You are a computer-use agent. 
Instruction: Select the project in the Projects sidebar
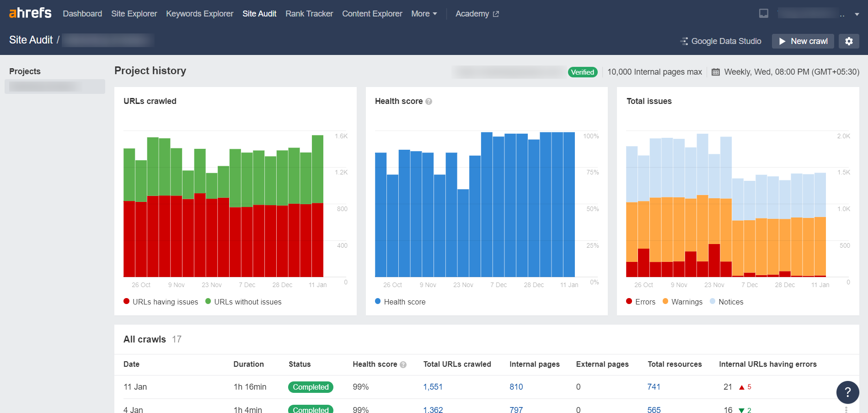pyautogui.click(x=54, y=86)
